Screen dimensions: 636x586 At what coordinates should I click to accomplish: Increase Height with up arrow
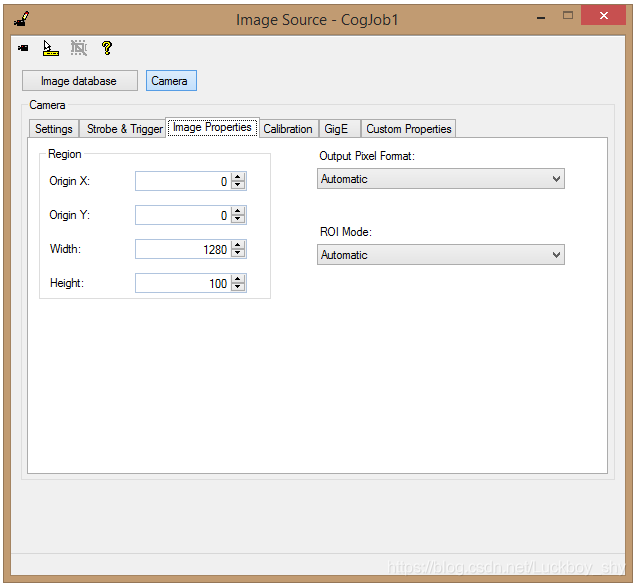coord(238,279)
